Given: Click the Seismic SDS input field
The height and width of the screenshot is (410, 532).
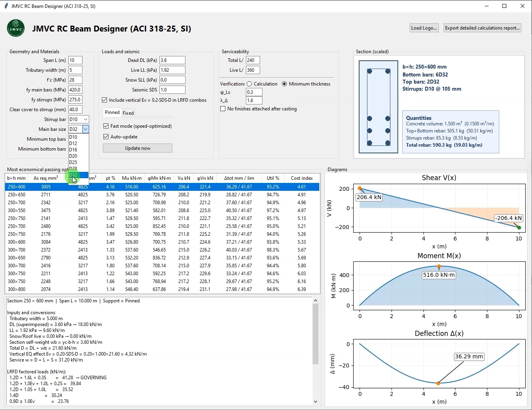Looking at the screenshot, I should click(172, 90).
